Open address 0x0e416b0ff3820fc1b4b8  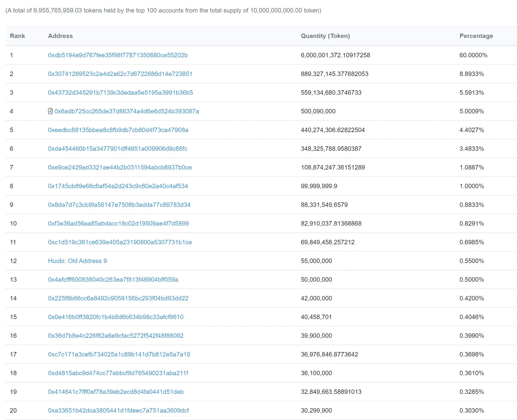point(116,317)
